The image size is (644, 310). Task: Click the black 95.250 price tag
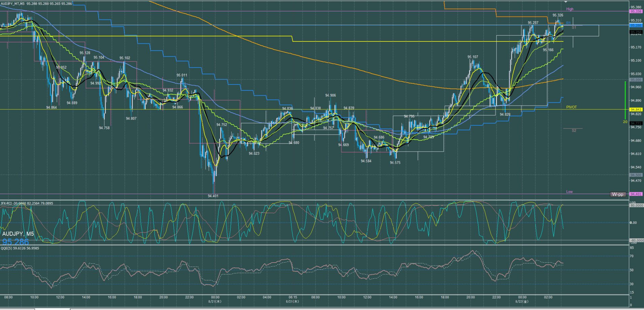coord(636,32)
